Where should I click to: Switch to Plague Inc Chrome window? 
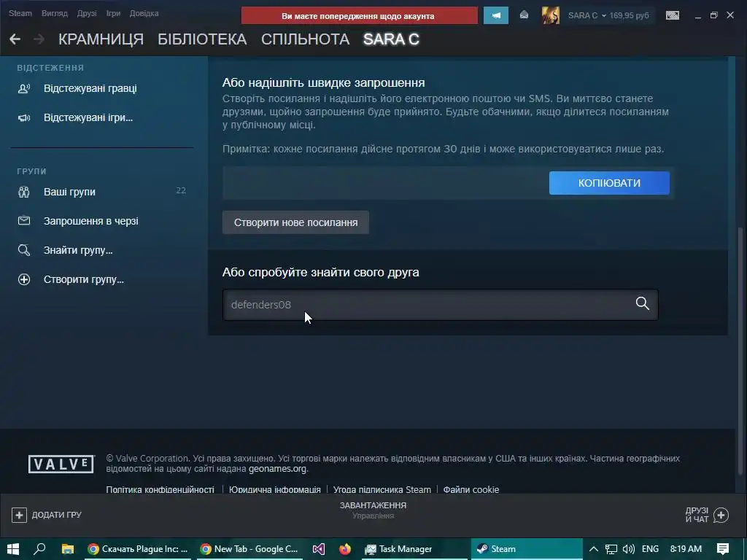click(139, 549)
